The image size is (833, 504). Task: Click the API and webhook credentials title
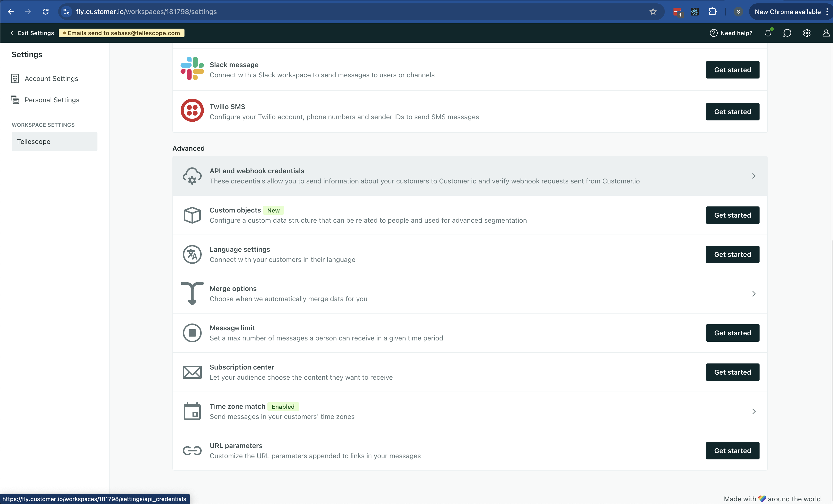pos(257,171)
